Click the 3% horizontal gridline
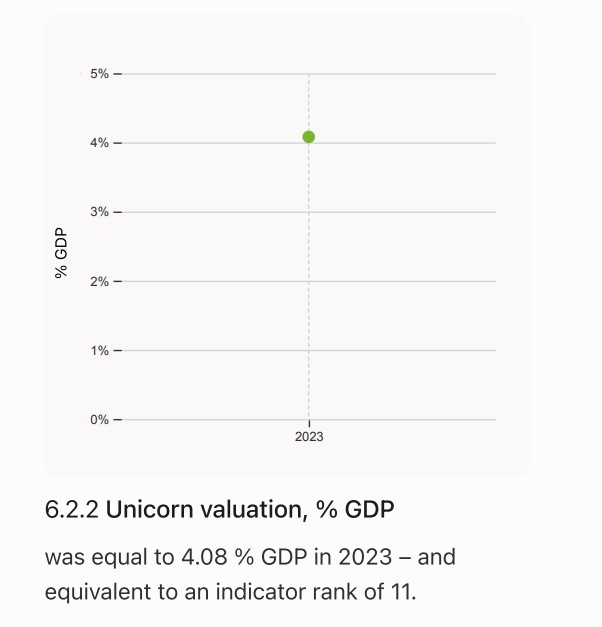Viewport: 602px width, 627px height. 309,212
